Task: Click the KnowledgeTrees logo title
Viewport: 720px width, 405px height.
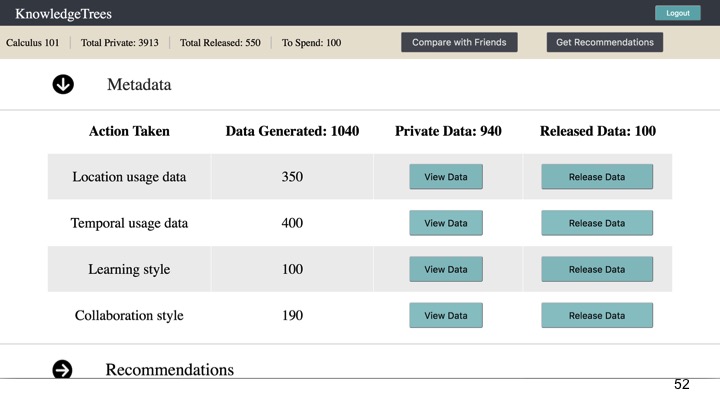Action: 63,14
